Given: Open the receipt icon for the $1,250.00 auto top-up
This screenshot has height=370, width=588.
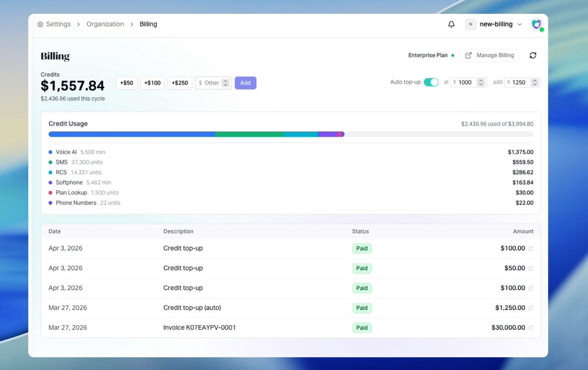Looking at the screenshot, I should (530, 308).
